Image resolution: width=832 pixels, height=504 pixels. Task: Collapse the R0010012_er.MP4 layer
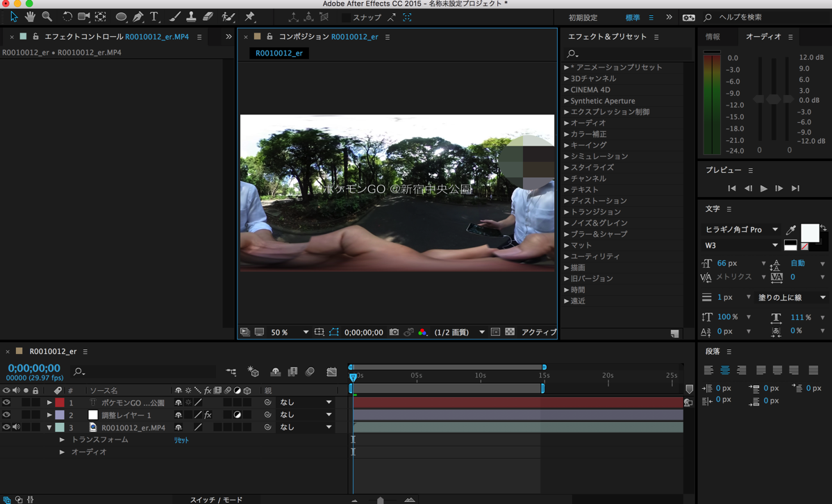[49, 427]
